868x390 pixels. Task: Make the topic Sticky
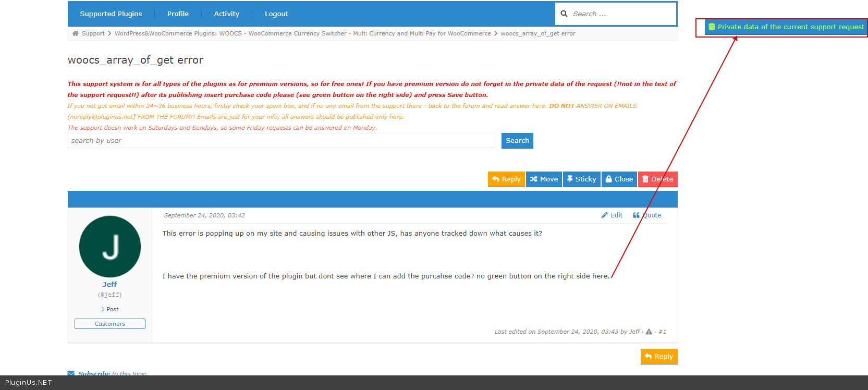(x=581, y=179)
